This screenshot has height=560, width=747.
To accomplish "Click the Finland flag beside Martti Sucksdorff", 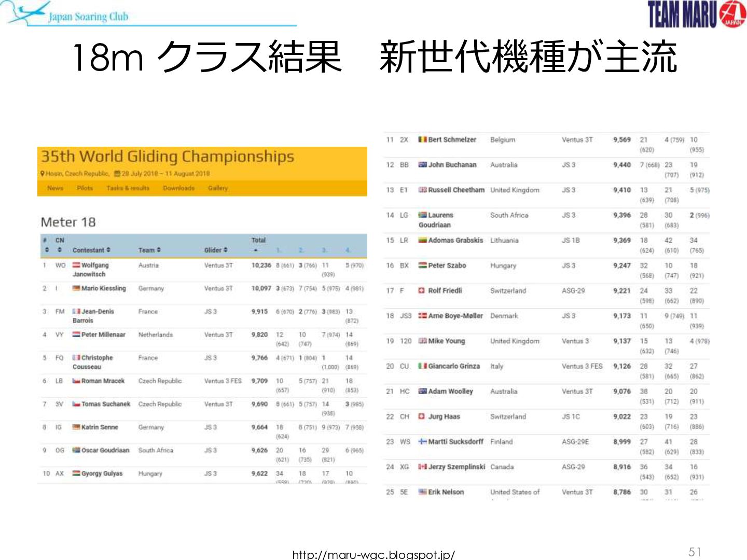I will click(422, 442).
